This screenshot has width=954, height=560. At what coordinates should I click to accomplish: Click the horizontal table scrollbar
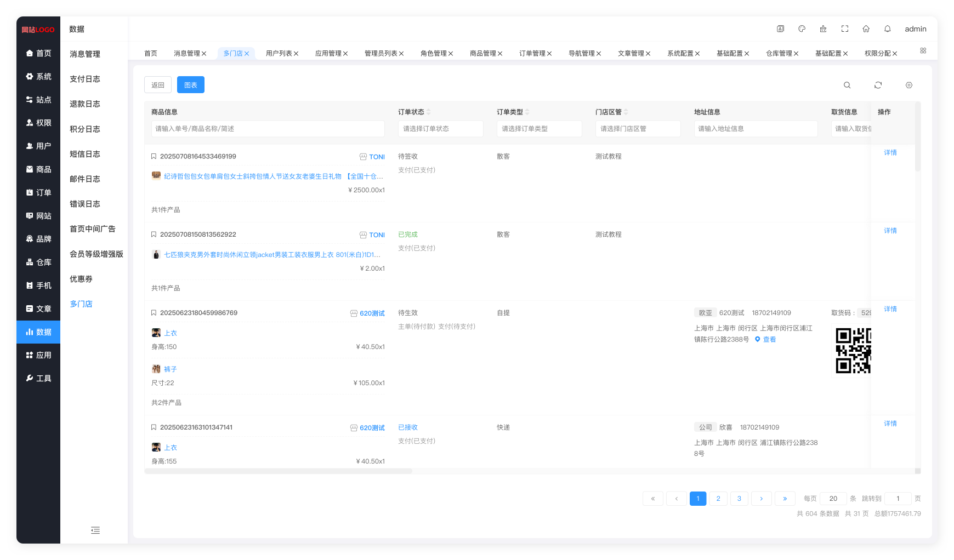tap(279, 471)
